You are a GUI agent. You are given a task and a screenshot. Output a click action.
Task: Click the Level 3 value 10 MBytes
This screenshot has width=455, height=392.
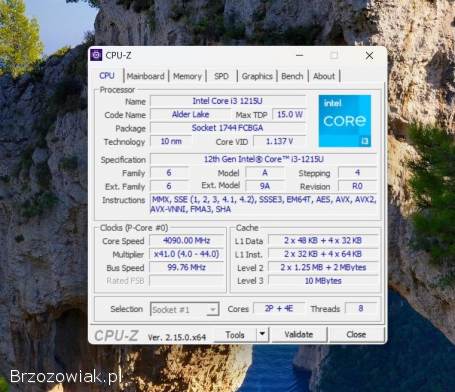pyautogui.click(x=323, y=281)
